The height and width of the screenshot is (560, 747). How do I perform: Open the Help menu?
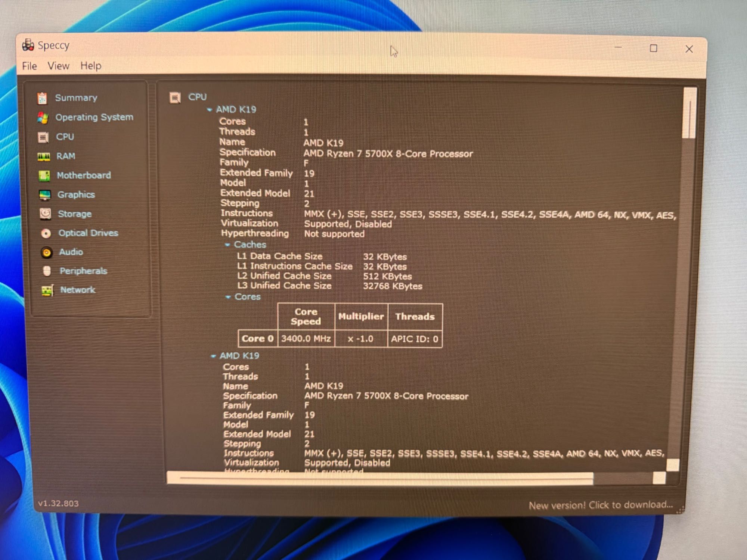tap(91, 66)
